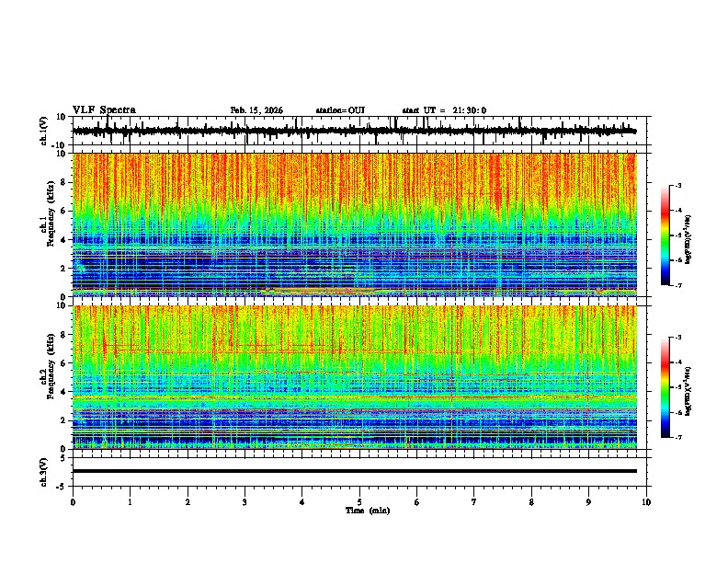Click the 6 kHz tick on ch.2 axis
This screenshot has height=563, width=728.
63,363
